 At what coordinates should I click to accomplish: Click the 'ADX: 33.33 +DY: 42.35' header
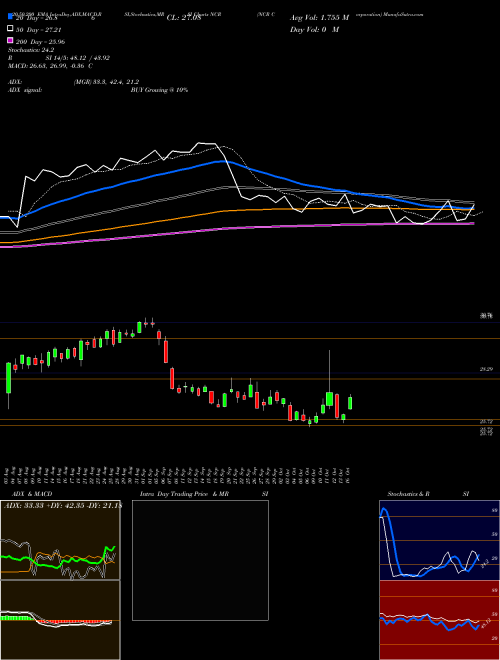point(62,506)
